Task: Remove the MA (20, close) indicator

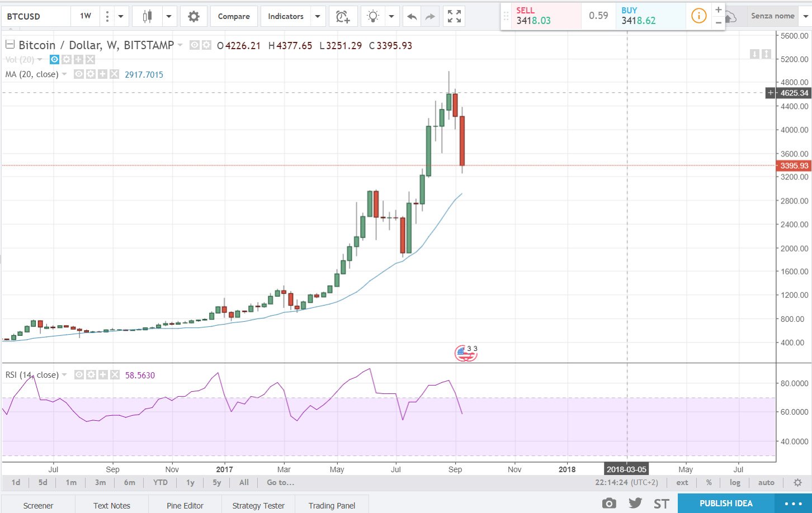Action: pyautogui.click(x=114, y=74)
